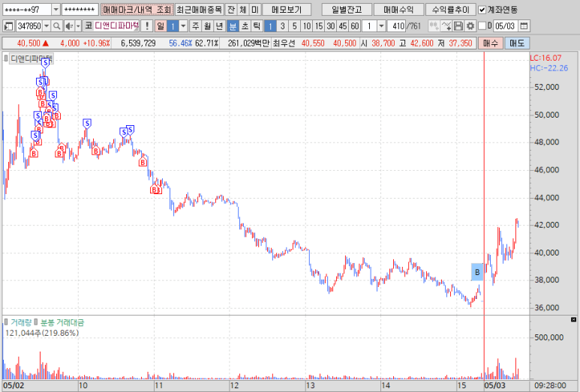Viewport: 580px width, 392px height.
Task: Toggle the D checkbox before the date field
Action: pyautogui.click(x=482, y=26)
